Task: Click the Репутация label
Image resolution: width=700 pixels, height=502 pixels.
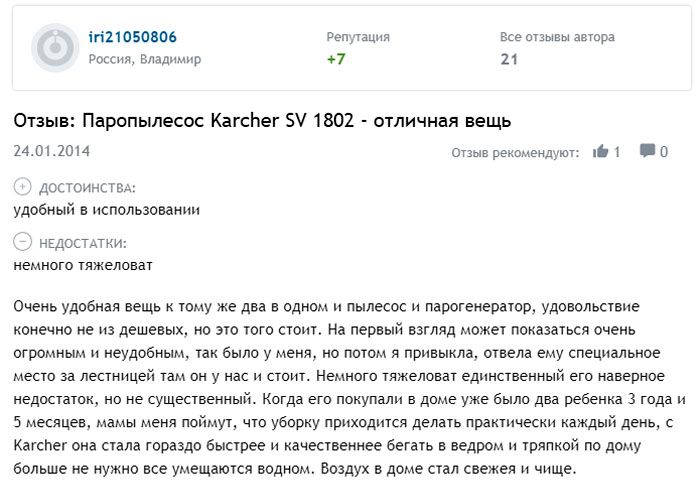Action: (358, 37)
